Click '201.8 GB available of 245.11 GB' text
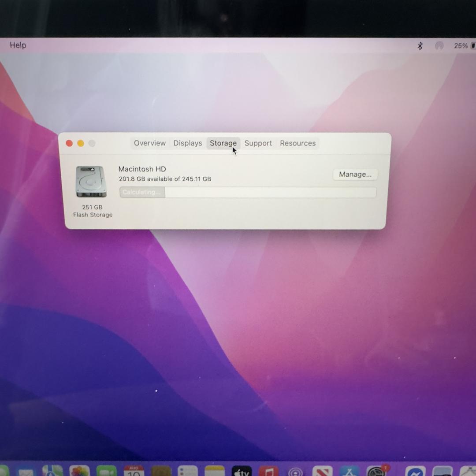 (x=165, y=179)
